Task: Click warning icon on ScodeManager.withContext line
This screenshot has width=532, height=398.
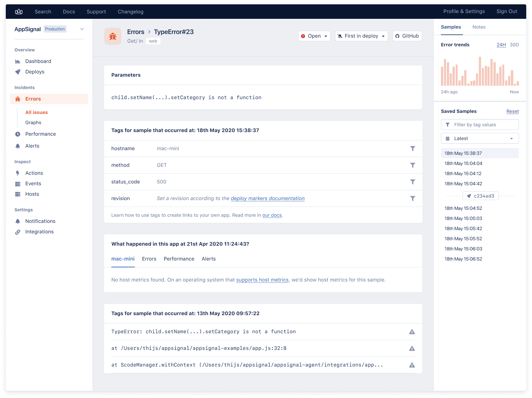Action: coord(412,365)
